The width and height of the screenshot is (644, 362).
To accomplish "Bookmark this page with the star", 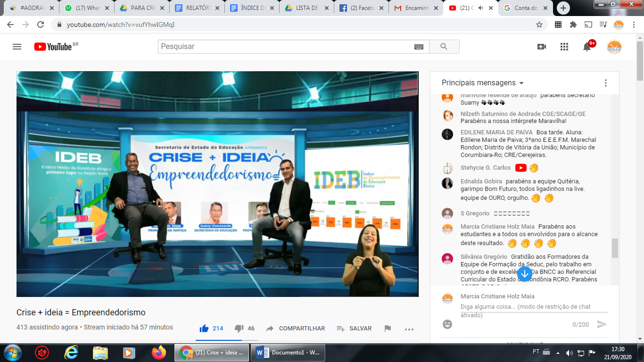I will [539, 25].
